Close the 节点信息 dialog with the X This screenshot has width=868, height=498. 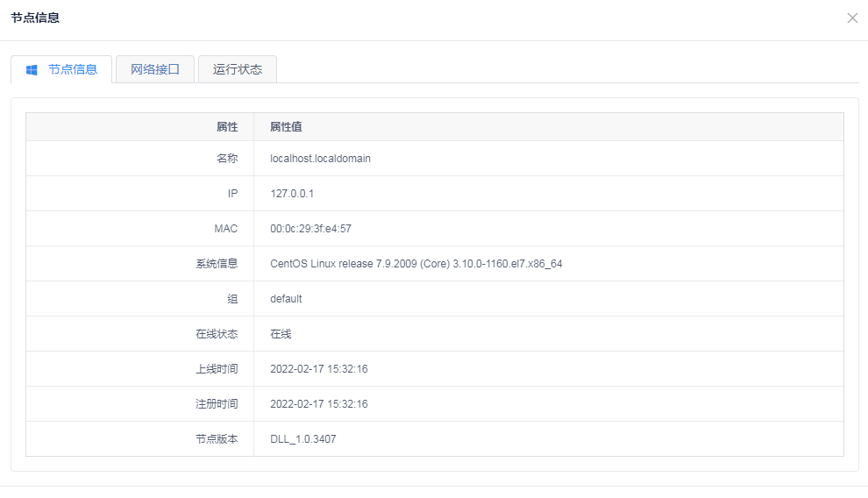(x=852, y=18)
